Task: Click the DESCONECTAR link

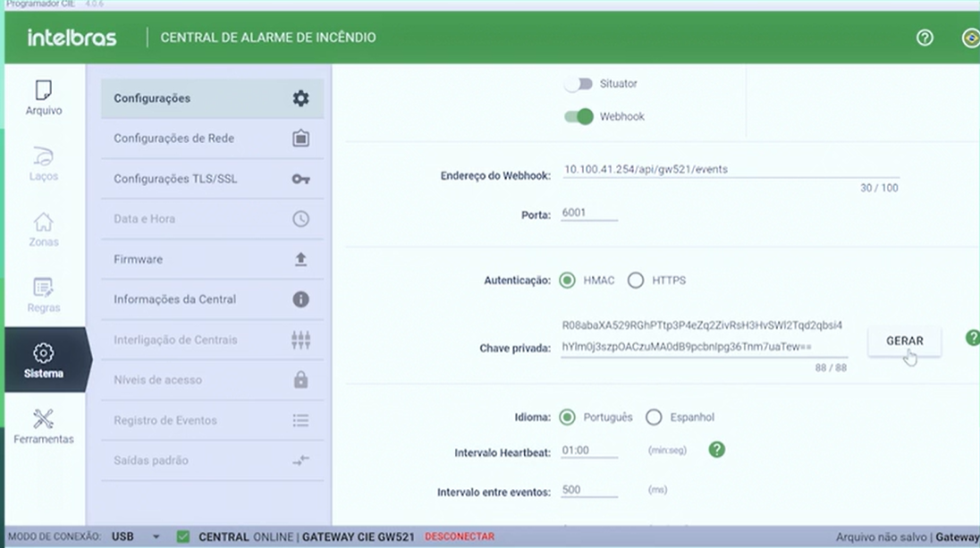Action: pos(459,537)
